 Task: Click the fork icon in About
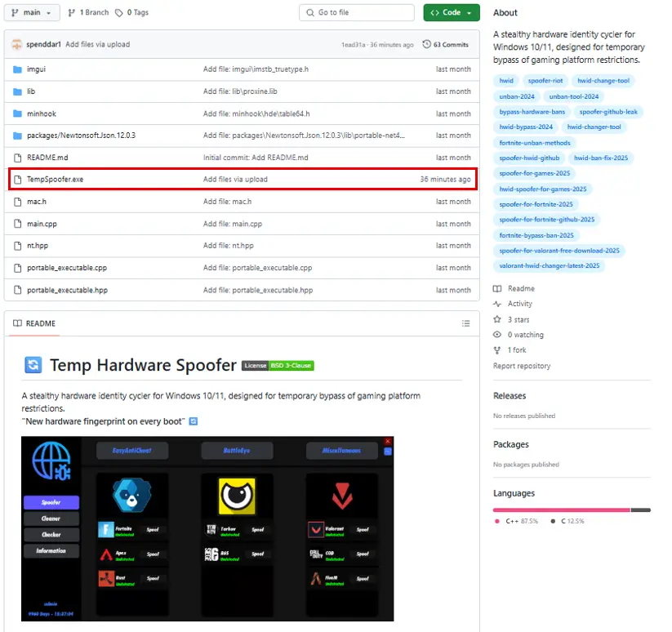(497, 350)
